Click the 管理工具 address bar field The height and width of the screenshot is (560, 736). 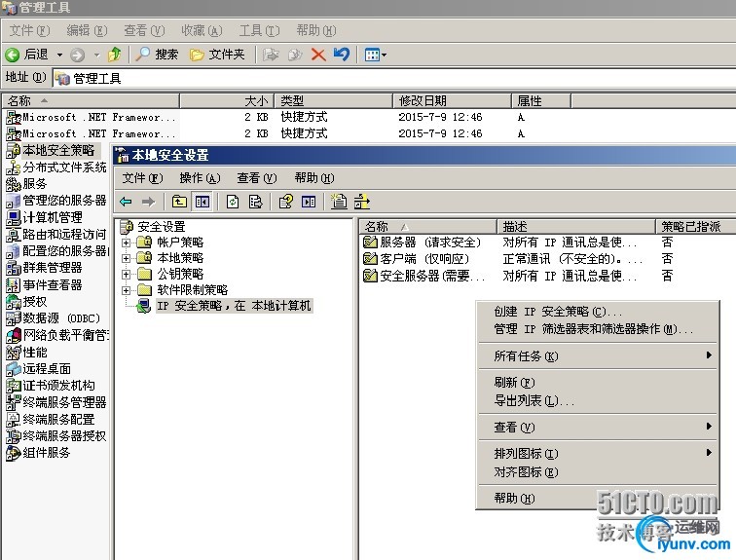pyautogui.click(x=394, y=78)
